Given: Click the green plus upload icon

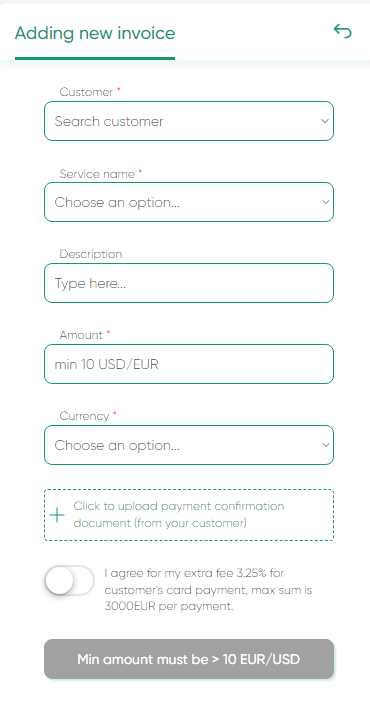Looking at the screenshot, I should click(x=57, y=515).
